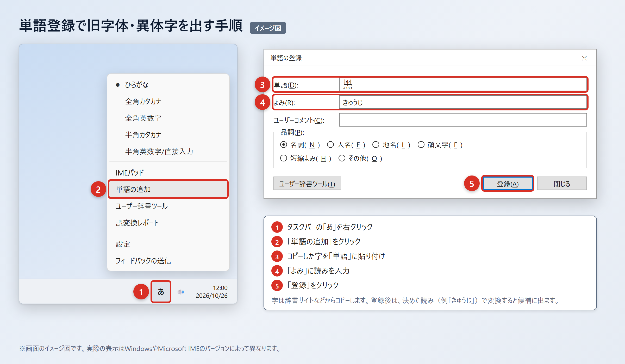The image size is (625, 364).
Task: Open IMEパッド from the menu
Action: 168,173
